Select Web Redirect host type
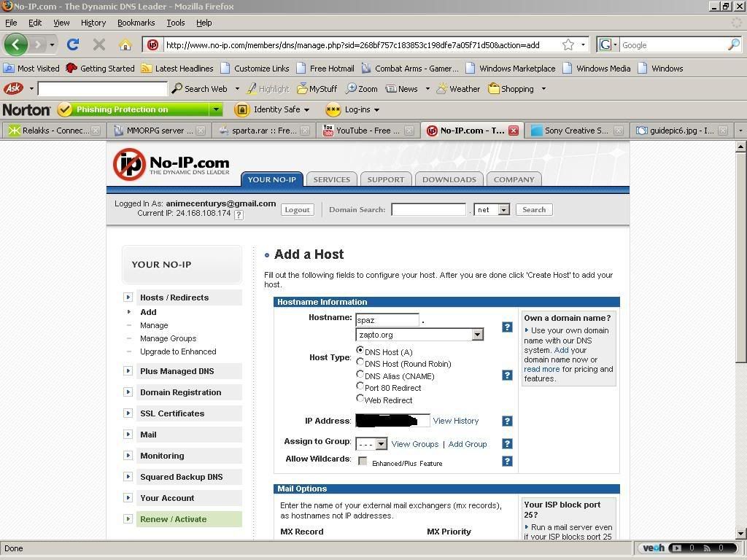This screenshot has width=747, height=560. tap(360, 398)
